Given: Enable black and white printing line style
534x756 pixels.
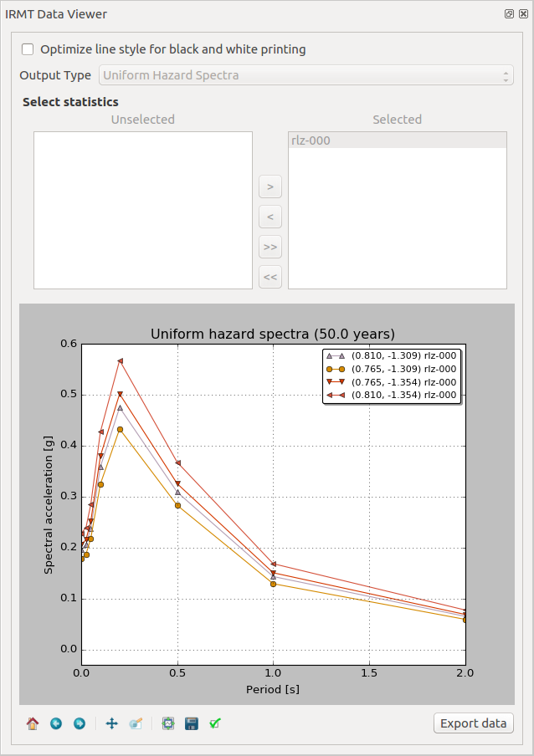Looking at the screenshot, I should [x=28, y=49].
